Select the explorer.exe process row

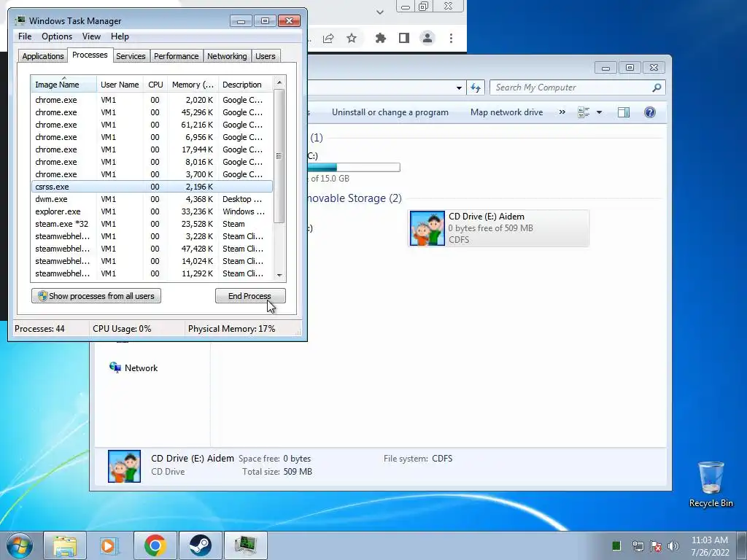[152, 211]
